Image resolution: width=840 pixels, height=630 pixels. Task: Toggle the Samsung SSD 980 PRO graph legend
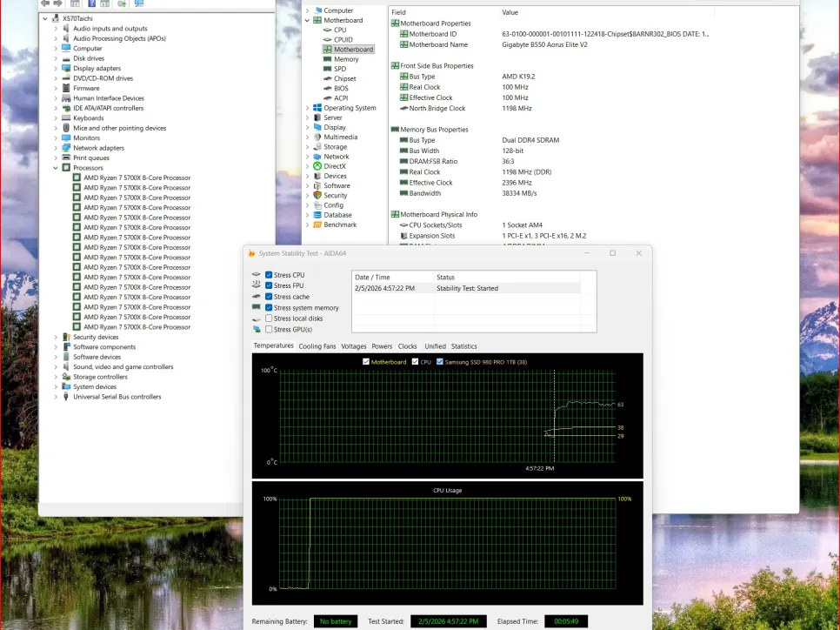[x=440, y=361]
